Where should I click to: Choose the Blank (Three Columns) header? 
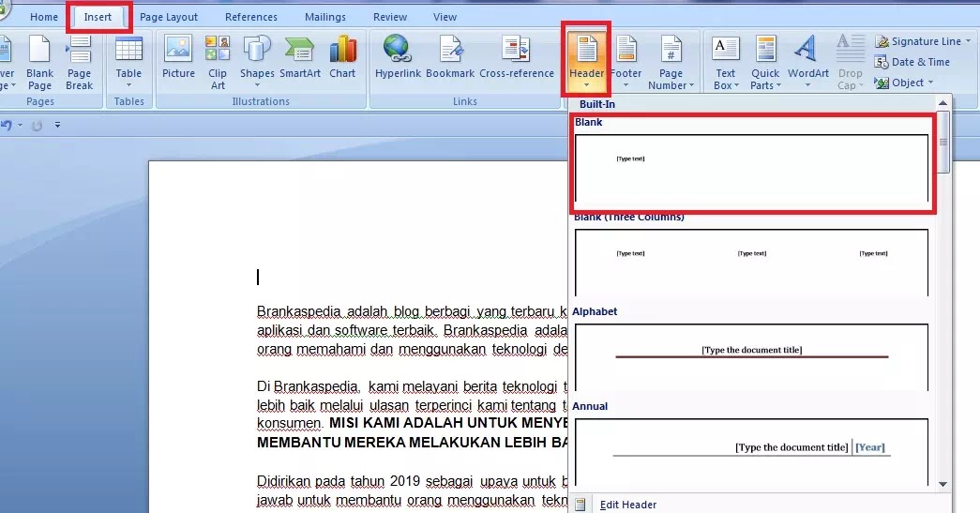point(751,263)
